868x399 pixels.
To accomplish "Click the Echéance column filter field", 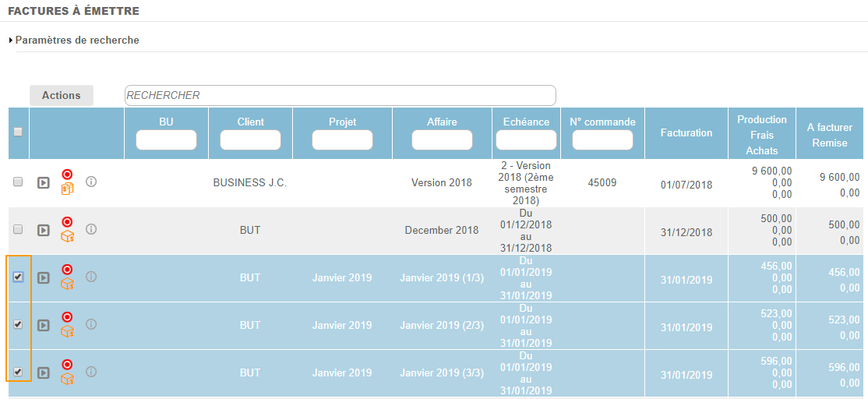I will 526,140.
